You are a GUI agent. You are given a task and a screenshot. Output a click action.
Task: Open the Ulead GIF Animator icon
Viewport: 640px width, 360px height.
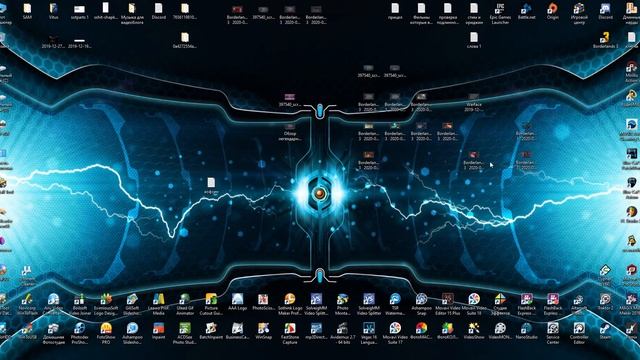click(x=184, y=304)
